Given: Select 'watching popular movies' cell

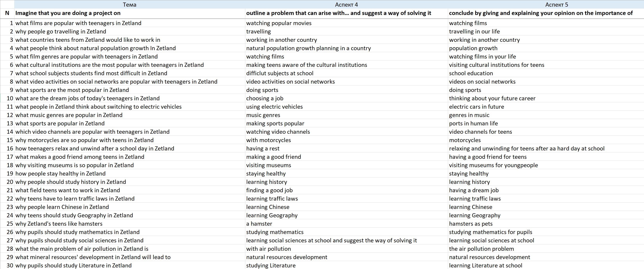Looking at the screenshot, I should (346, 23).
